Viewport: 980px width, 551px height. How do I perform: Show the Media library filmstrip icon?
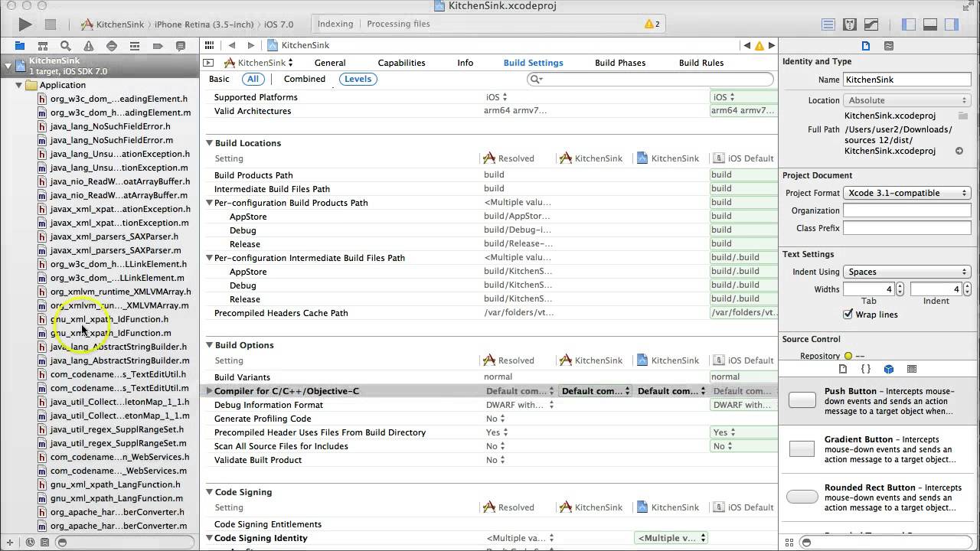coord(912,369)
